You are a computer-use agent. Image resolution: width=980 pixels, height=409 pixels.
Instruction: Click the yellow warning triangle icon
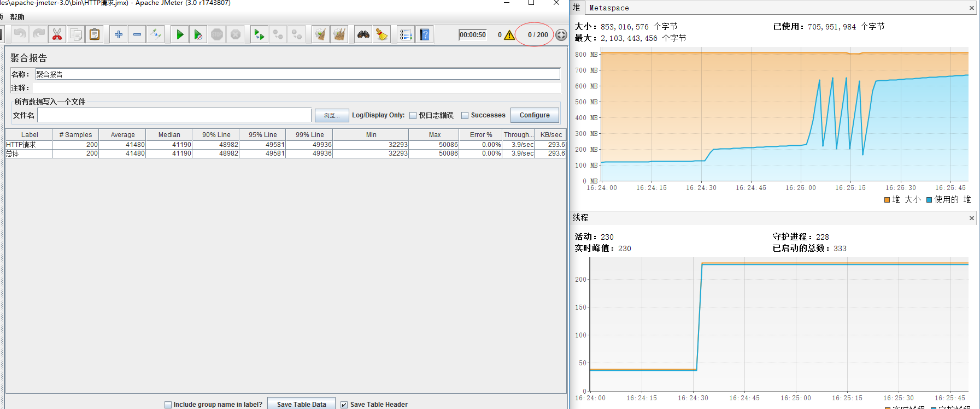pos(509,35)
